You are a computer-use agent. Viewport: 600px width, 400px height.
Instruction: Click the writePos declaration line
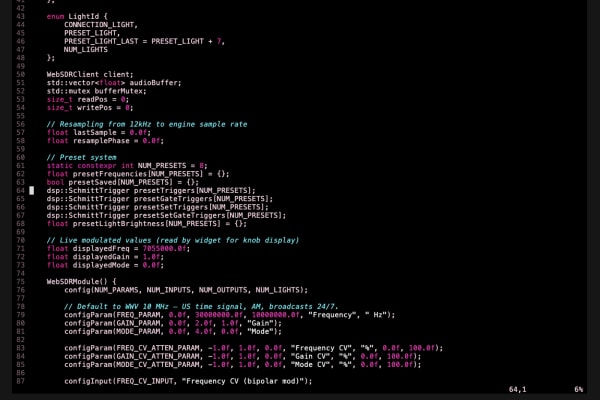pyautogui.click(x=90, y=108)
